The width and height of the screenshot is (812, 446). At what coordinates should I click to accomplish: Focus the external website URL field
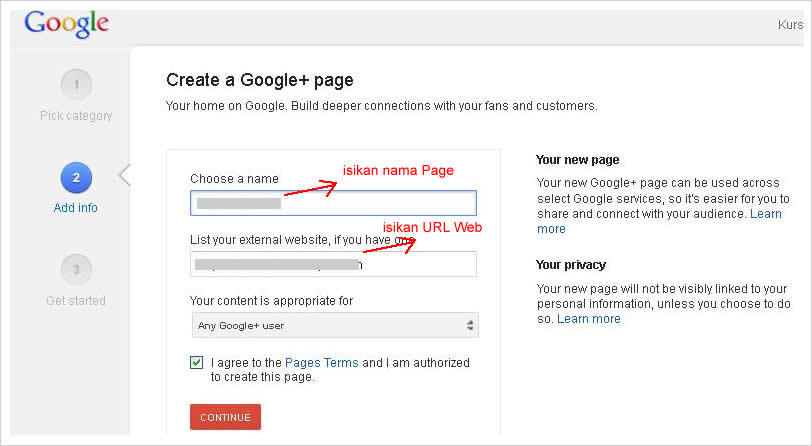click(334, 264)
